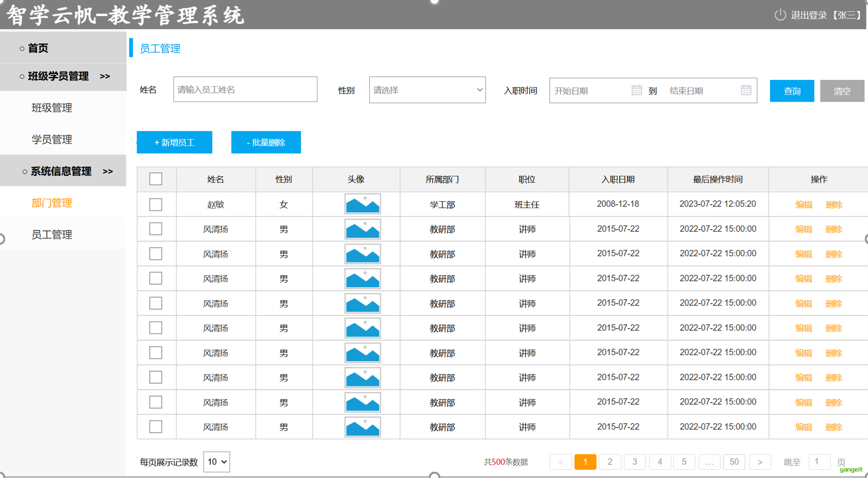
Task: Click the page jump number input
Action: pos(819,461)
